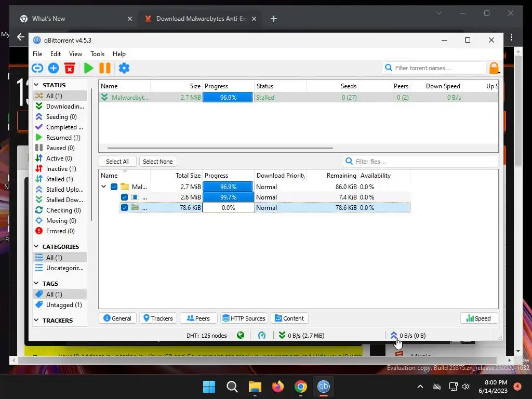The height and width of the screenshot is (399, 532).
Task: Switch to the Peers tab
Action: pos(198,318)
